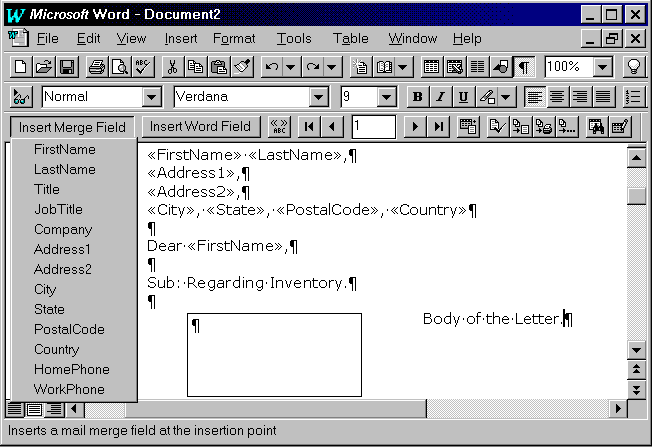Open Print Preview magnifier icon
The height and width of the screenshot is (447, 652).
pyautogui.click(x=120, y=67)
